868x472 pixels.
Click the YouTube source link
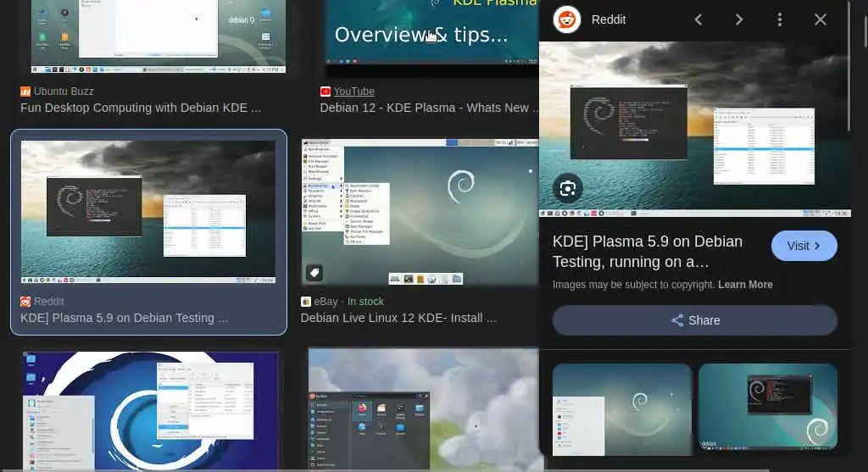point(353,92)
